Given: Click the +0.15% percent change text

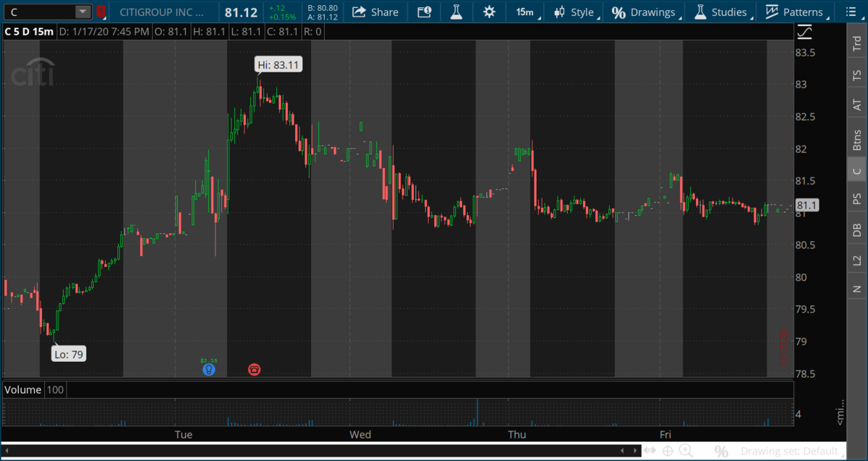Looking at the screenshot, I should (x=281, y=17).
